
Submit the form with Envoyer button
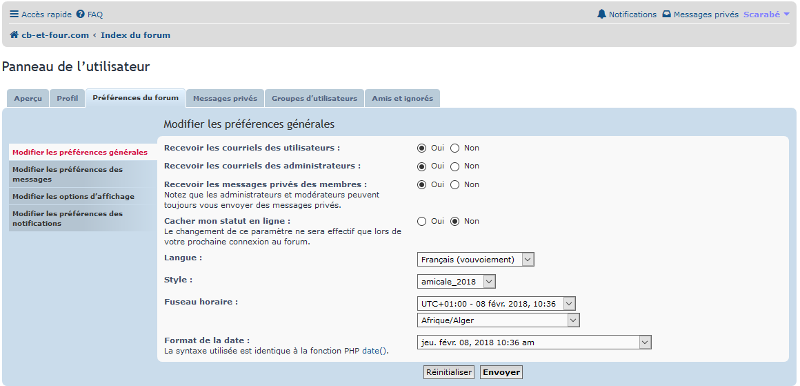(502, 372)
